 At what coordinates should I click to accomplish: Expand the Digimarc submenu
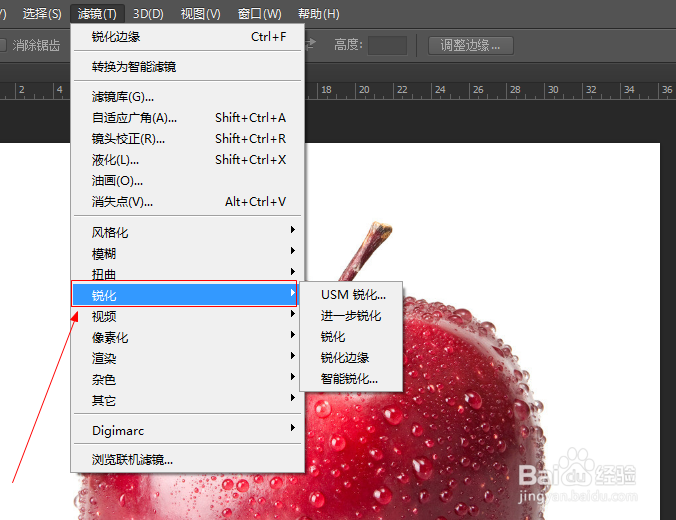(x=188, y=430)
